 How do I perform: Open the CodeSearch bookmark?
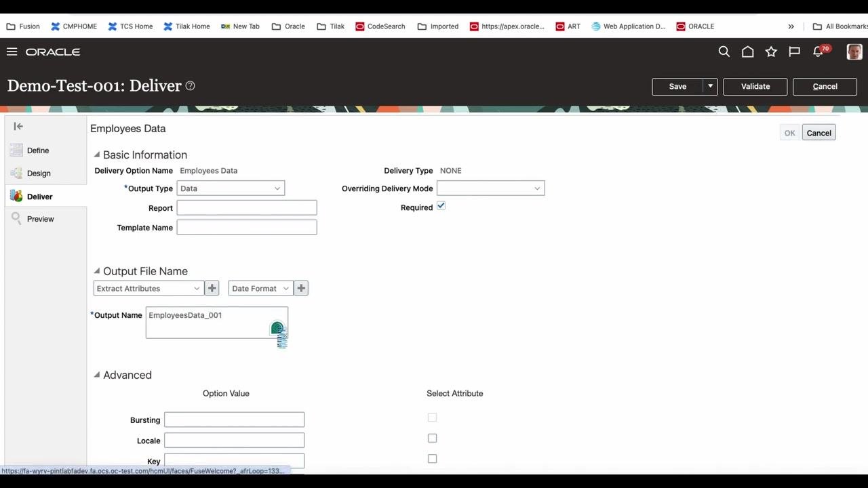click(379, 26)
